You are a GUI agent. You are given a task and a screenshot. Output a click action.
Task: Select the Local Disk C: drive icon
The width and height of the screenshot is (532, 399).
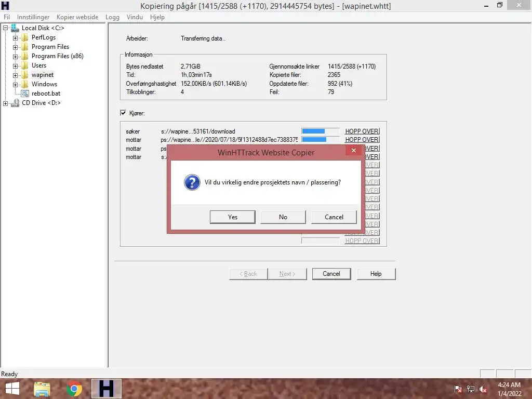coord(15,28)
